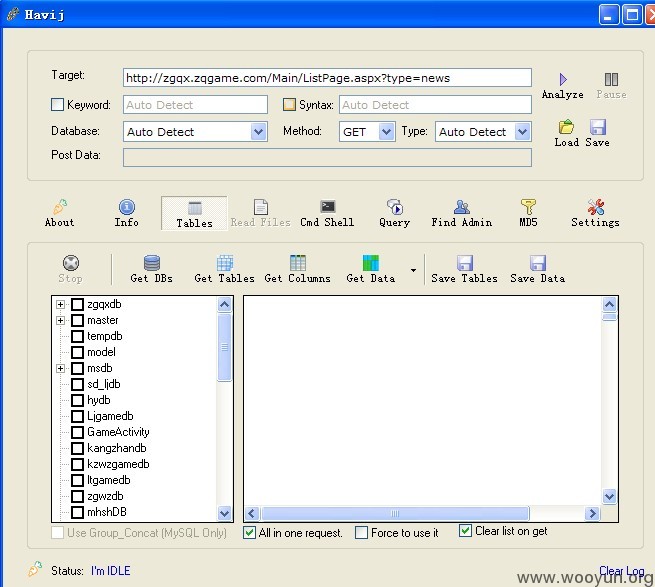Check the zgqxdb database checkbox
Viewport: 655px width, 587px height.
77,304
